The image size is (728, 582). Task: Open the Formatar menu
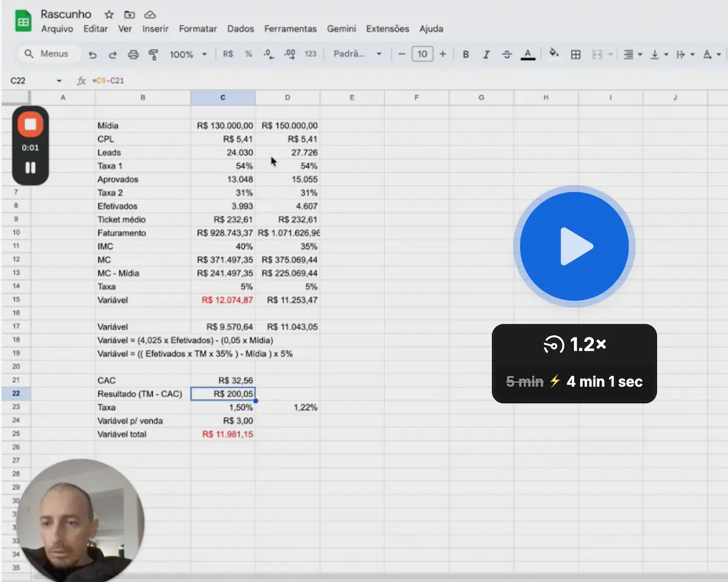198,29
